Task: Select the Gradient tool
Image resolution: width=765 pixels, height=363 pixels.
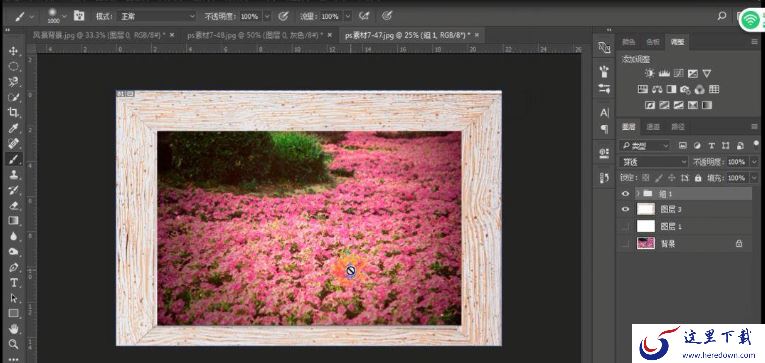Action: tap(13, 221)
